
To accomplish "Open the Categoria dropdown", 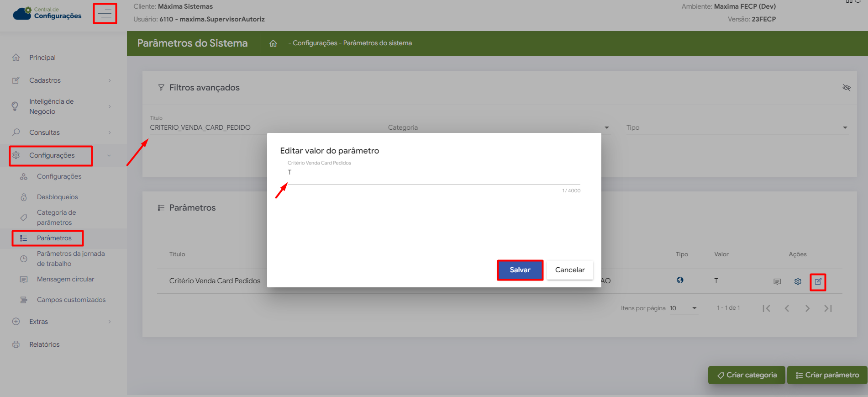I will pyautogui.click(x=498, y=127).
